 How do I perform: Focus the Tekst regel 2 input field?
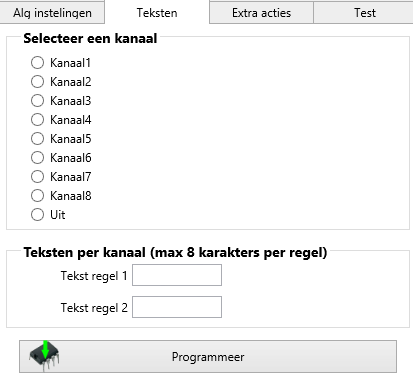pos(177,307)
